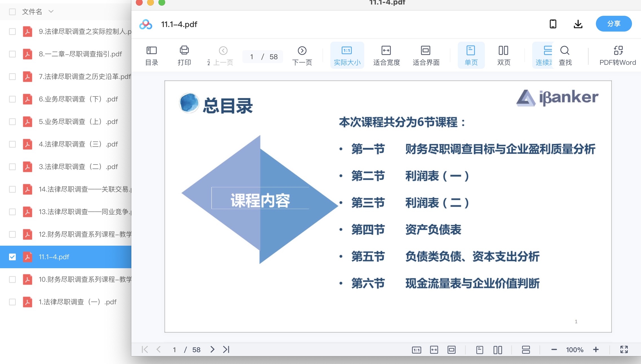Toggle the select-all checkbox beside 文件名
641x364 pixels.
(x=12, y=12)
